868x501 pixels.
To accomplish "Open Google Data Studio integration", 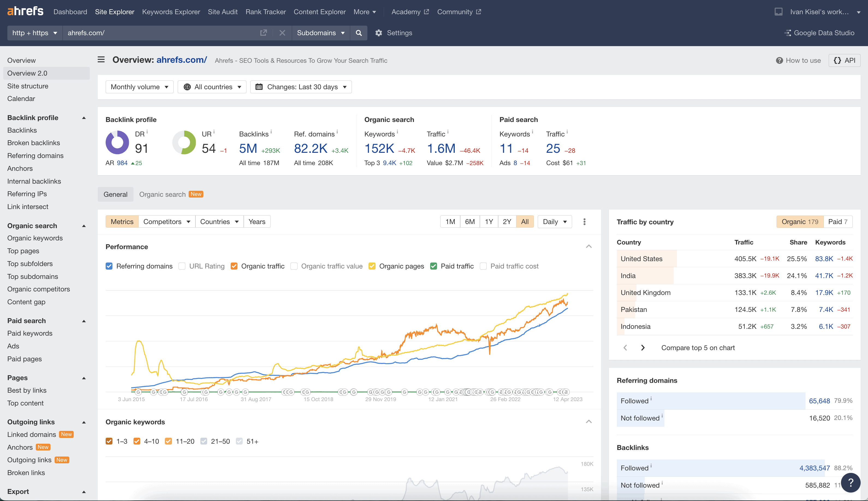I will [x=819, y=33].
